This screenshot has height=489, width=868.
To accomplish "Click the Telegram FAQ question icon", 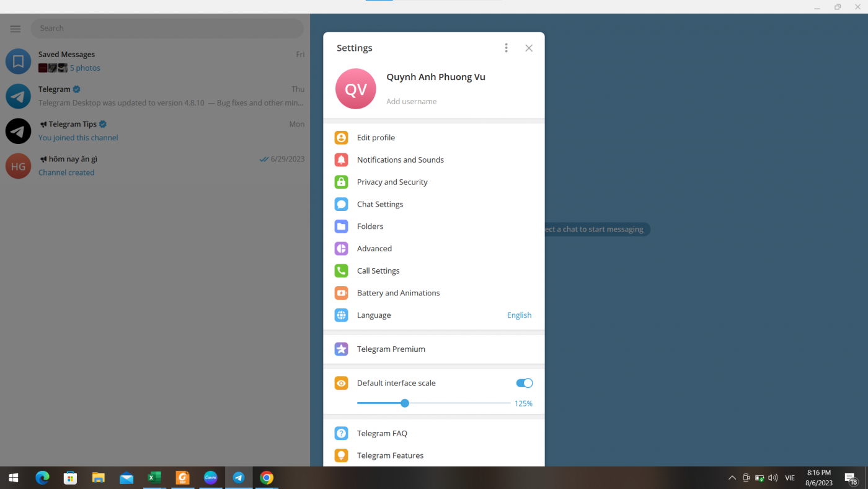I will click(341, 433).
